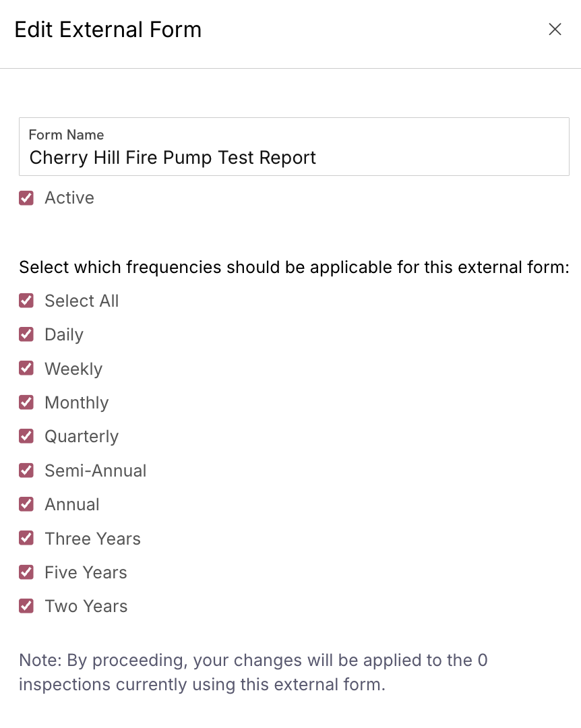Toggle the Monthly frequency checkbox
The width and height of the screenshot is (581, 728).
[26, 402]
